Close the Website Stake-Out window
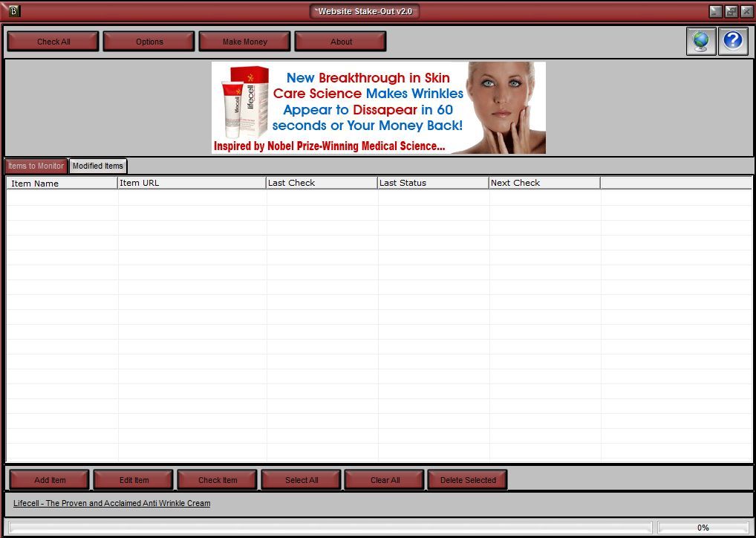 click(746, 11)
